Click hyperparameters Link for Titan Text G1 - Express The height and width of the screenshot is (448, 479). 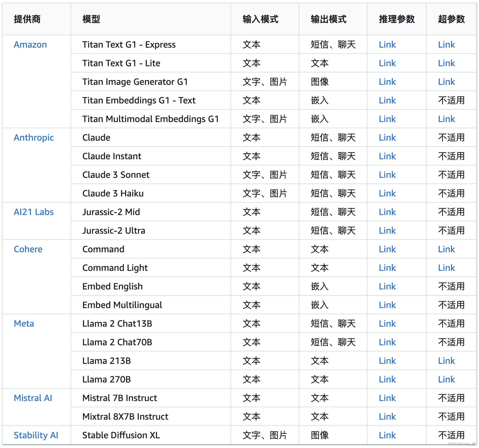[446, 45]
